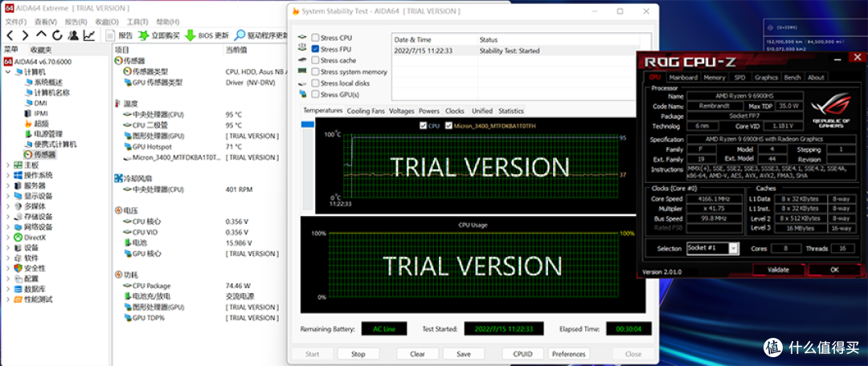868x366 pixels.
Task: Select 超频 overclock item with flame icon
Action: click(36, 124)
